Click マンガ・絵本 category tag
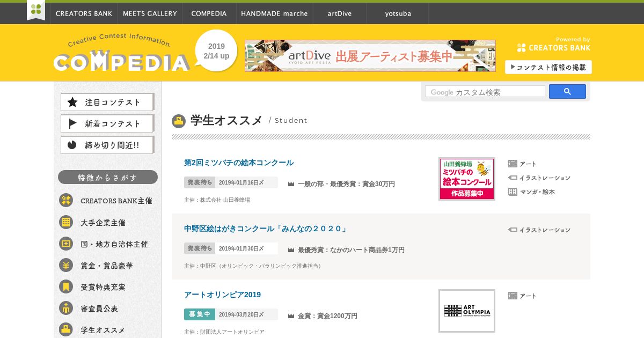This screenshot has height=338, width=644. tap(532, 192)
